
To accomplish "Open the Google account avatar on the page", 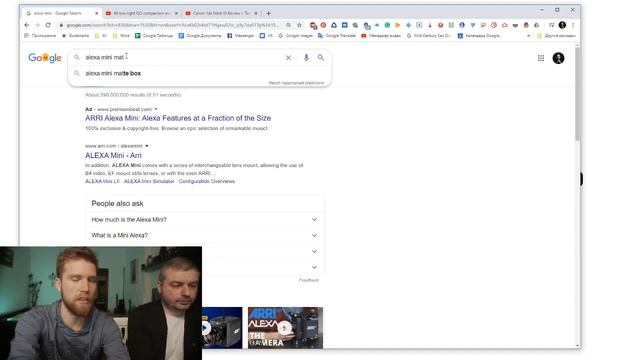I will (x=558, y=58).
